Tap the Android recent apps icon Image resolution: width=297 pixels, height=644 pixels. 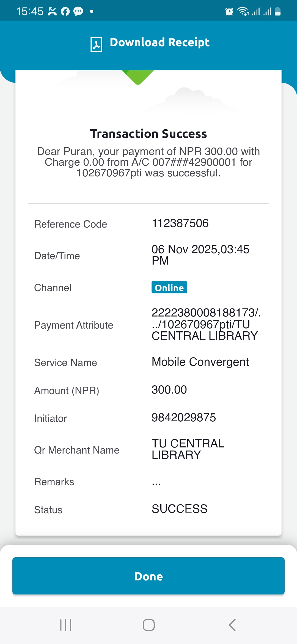(66, 625)
